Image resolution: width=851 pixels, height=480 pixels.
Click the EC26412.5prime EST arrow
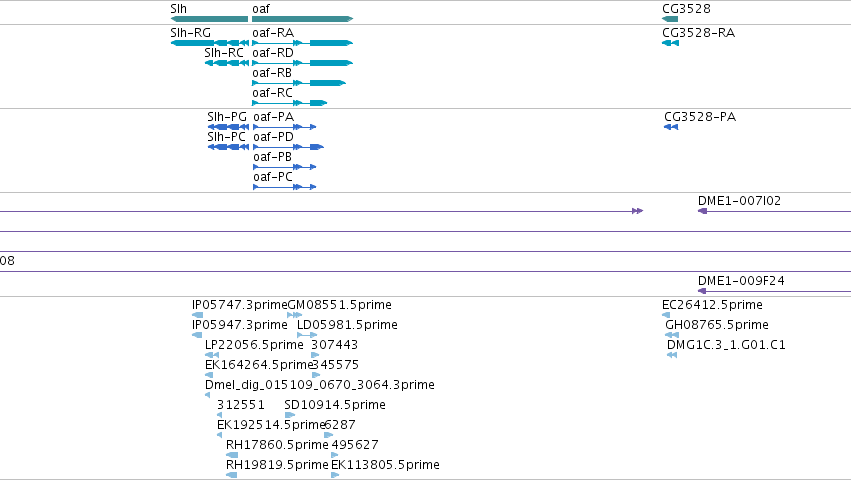pos(666,315)
